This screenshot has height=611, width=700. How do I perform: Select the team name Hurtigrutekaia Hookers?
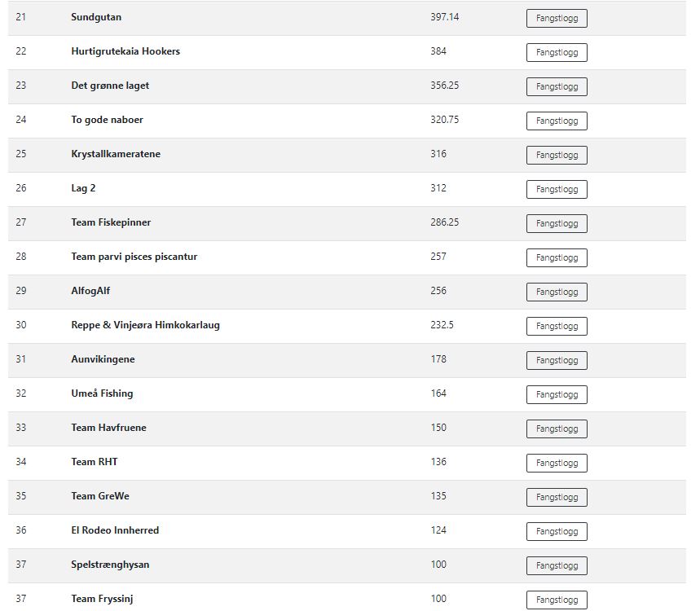pos(125,51)
